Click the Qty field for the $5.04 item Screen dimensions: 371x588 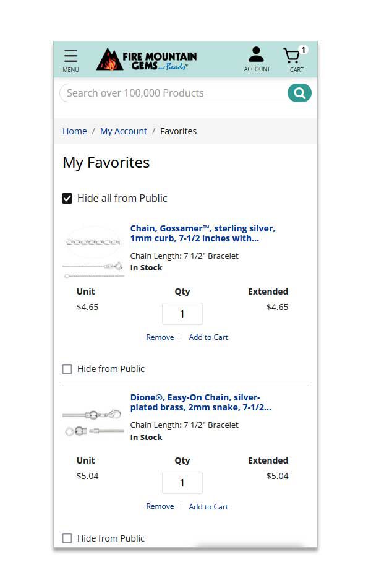coord(182,483)
